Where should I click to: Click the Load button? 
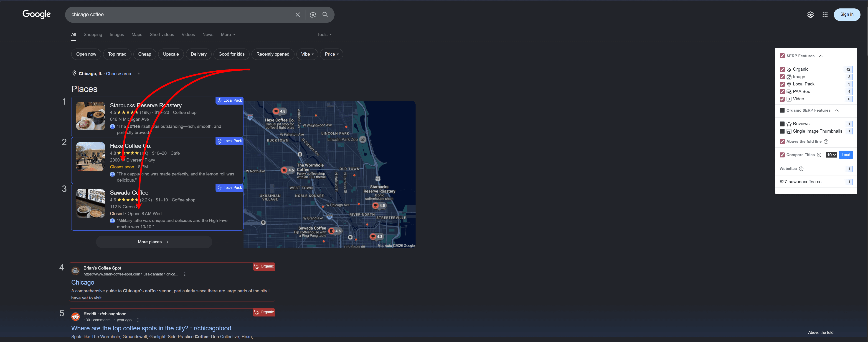pyautogui.click(x=846, y=155)
